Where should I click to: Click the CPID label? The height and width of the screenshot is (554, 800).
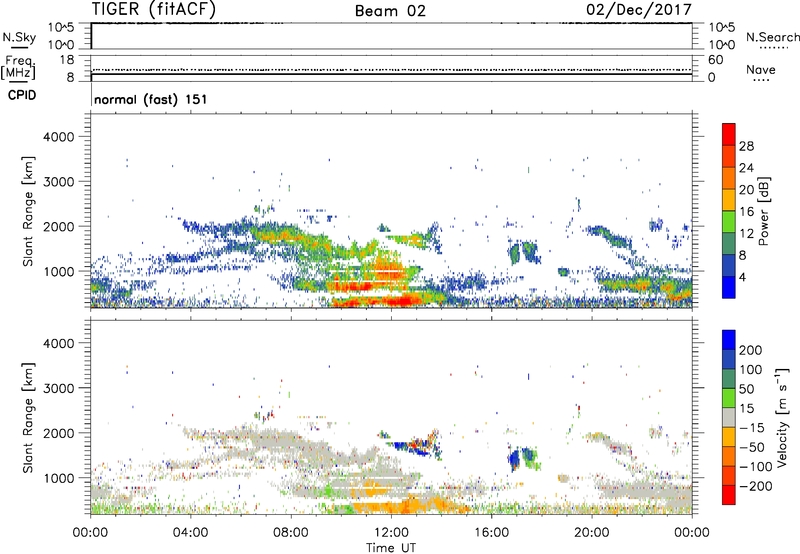[x=22, y=95]
